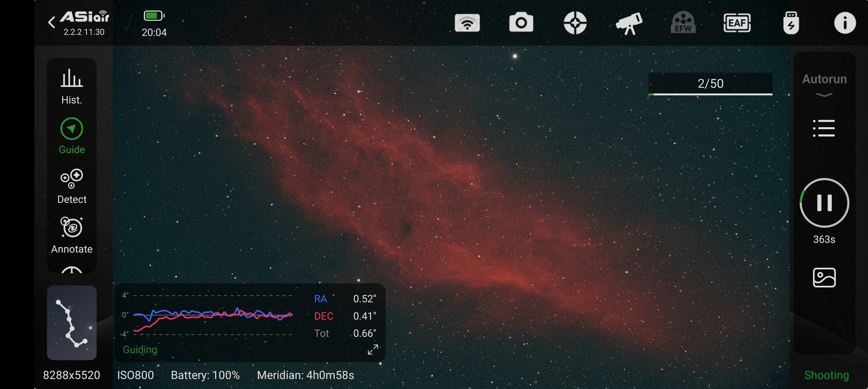Click the Battery: 100% status text
Image resolution: width=868 pixels, height=389 pixels.
coord(205,375)
